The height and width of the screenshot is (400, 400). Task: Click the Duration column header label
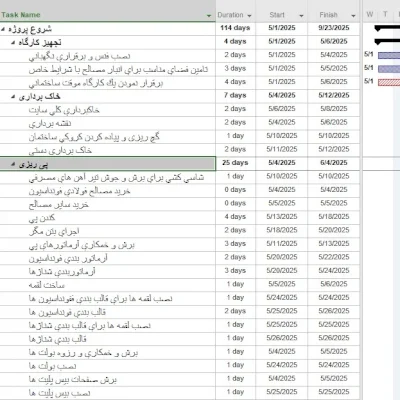tap(230, 15)
